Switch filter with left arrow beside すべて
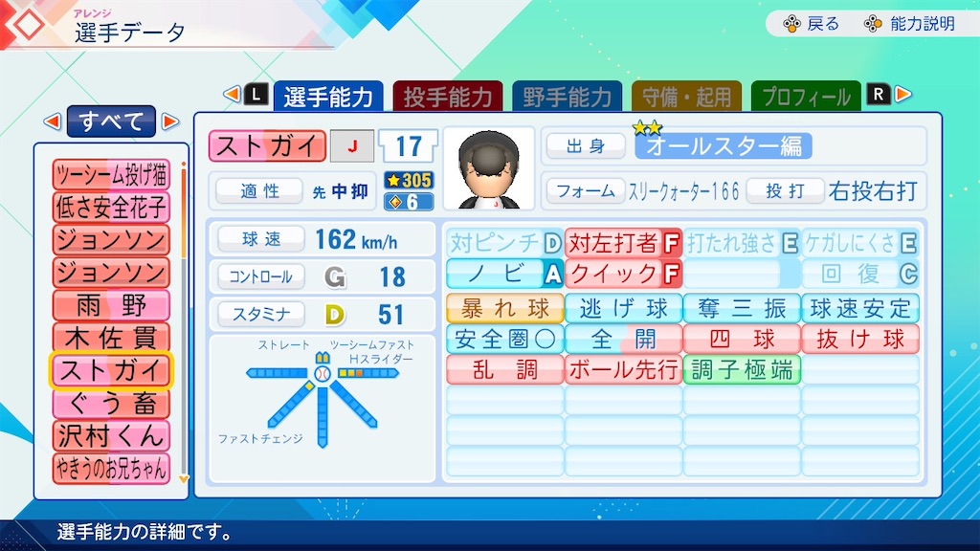The height and width of the screenshot is (551, 980). pyautogui.click(x=53, y=121)
